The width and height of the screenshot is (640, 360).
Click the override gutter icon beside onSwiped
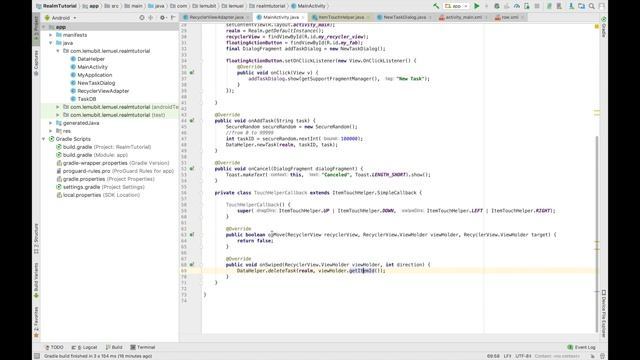click(192, 264)
